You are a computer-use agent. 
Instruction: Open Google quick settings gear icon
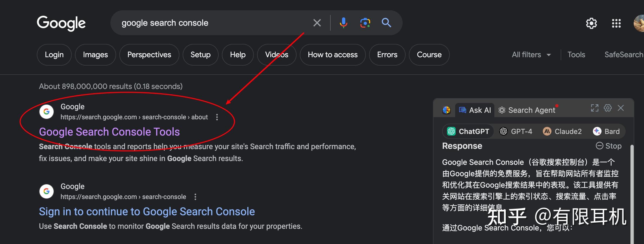tap(592, 23)
